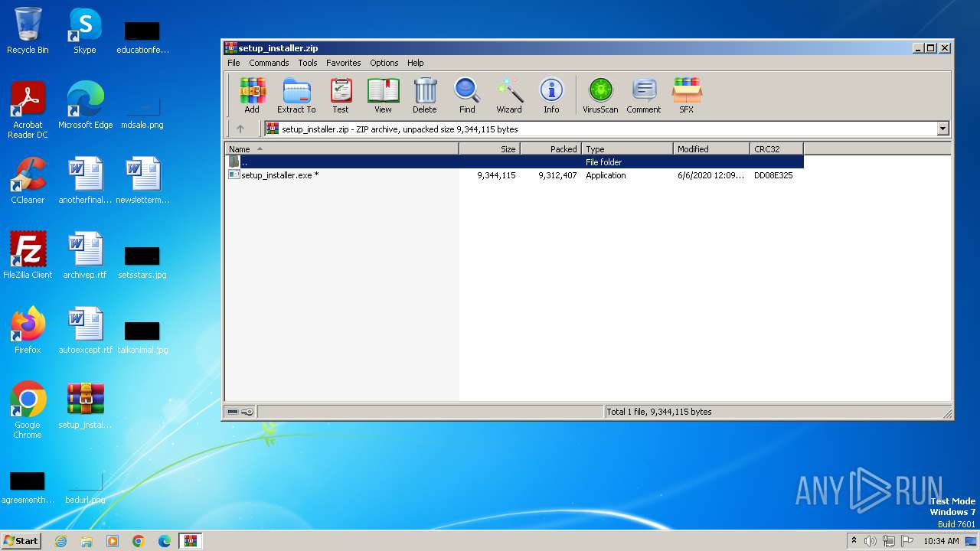Click the Action Center flag tray icon
980x551 pixels.
pyautogui.click(x=907, y=541)
